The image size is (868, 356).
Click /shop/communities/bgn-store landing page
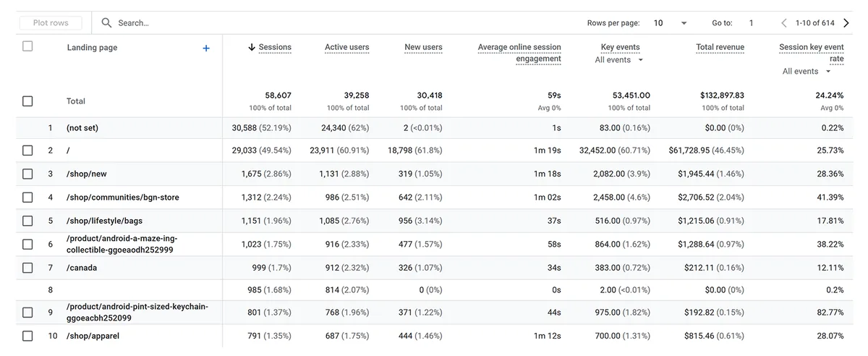click(123, 198)
